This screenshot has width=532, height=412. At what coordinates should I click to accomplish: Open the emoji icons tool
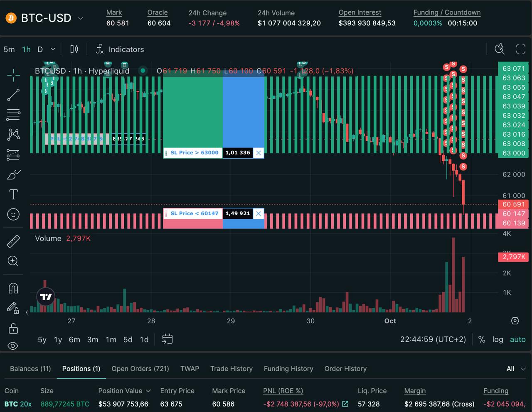point(13,214)
